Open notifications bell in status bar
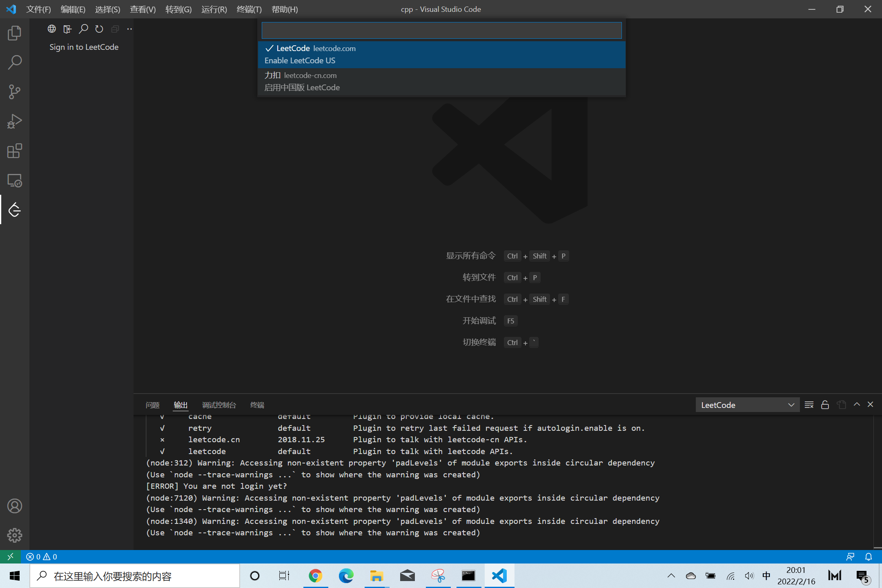Viewport: 882px width, 588px height. (x=869, y=557)
